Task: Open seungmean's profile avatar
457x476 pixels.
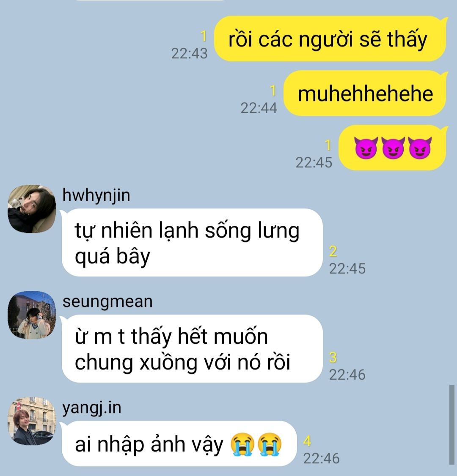Action: [x=32, y=315]
